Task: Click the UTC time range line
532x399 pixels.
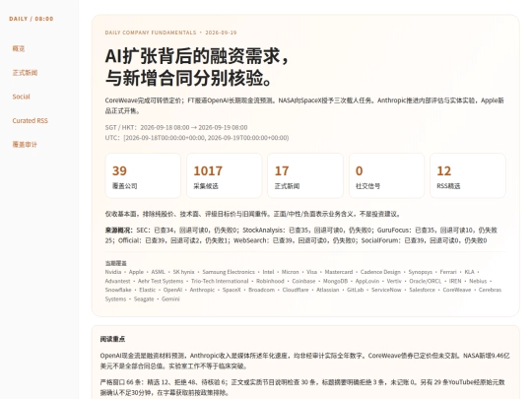Action: (x=197, y=138)
